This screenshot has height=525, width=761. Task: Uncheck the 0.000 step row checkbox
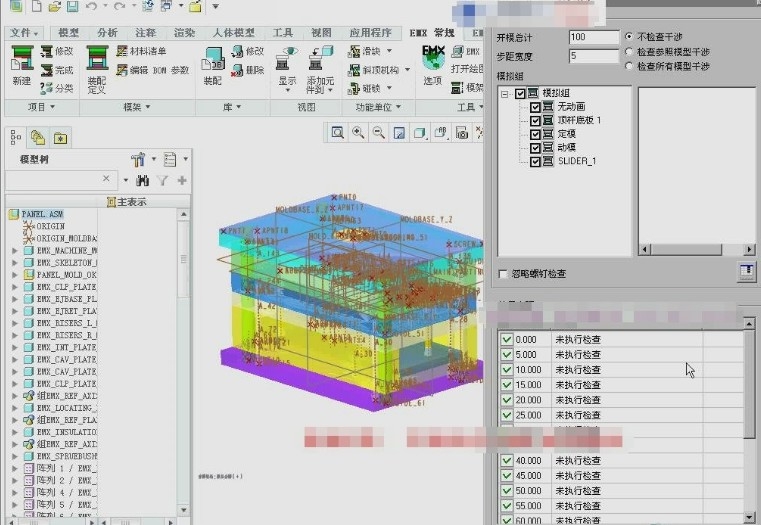[x=507, y=339]
